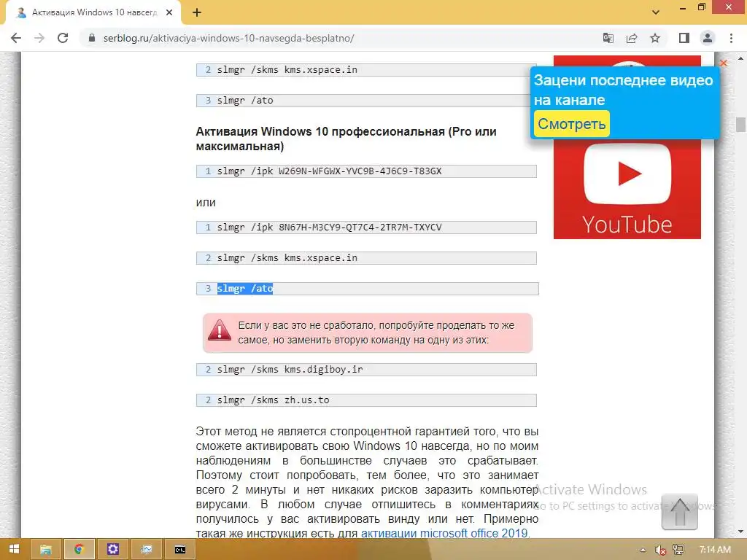This screenshot has width=747, height=560.
Task: Click the muted volume tray icon
Action: click(659, 550)
